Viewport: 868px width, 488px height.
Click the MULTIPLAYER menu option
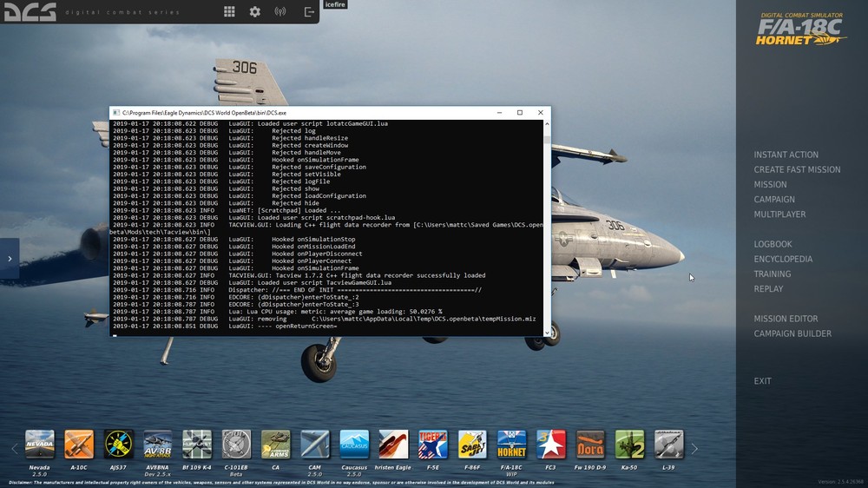click(x=779, y=214)
